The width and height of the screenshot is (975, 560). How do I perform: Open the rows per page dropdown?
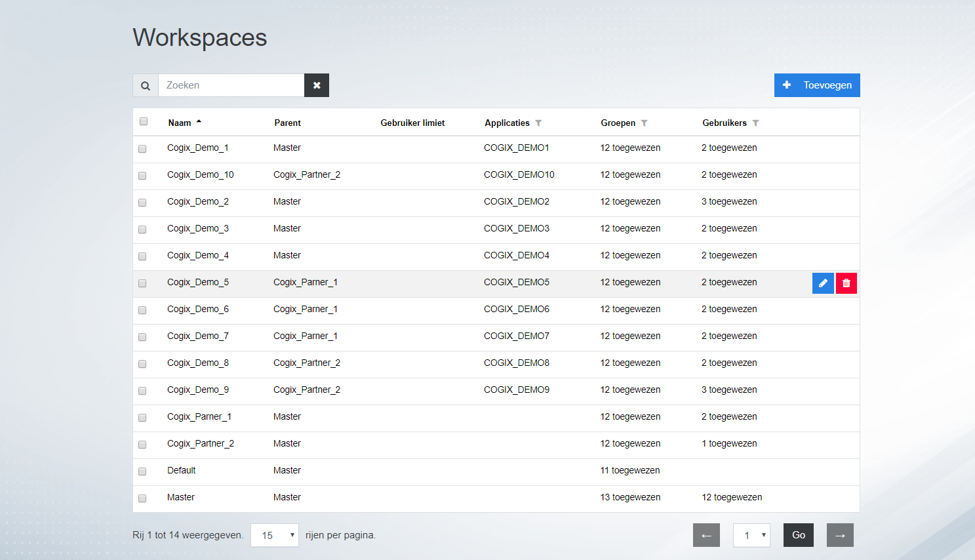pos(275,535)
